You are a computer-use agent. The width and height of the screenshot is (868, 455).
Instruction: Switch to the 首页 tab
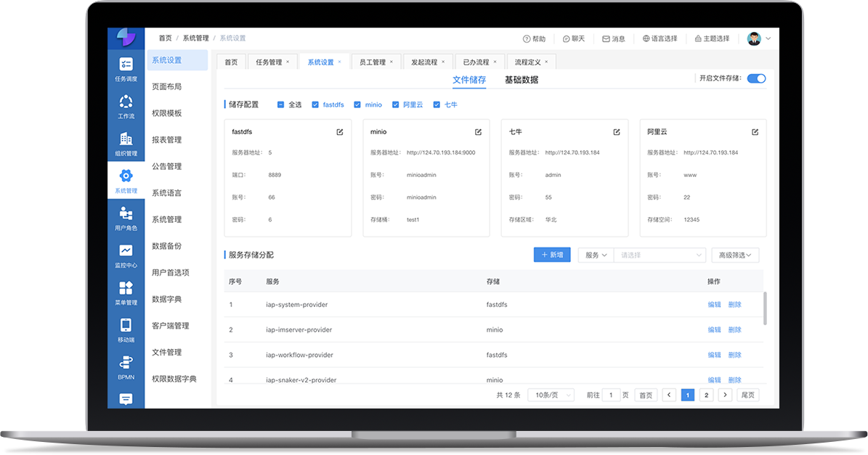[231, 62]
